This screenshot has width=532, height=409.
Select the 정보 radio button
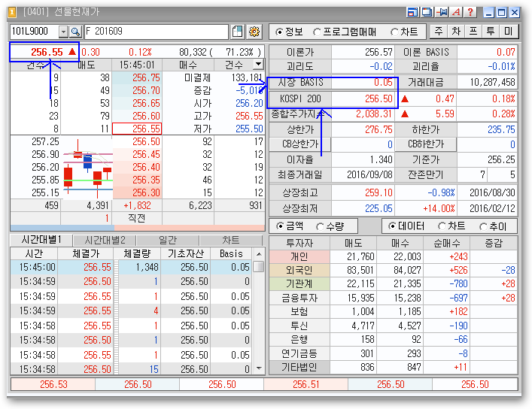tap(279, 32)
